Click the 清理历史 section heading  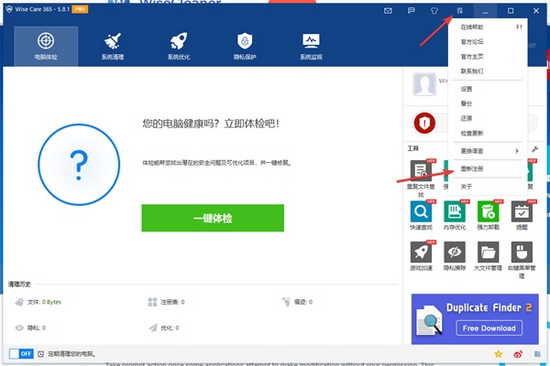pos(19,284)
